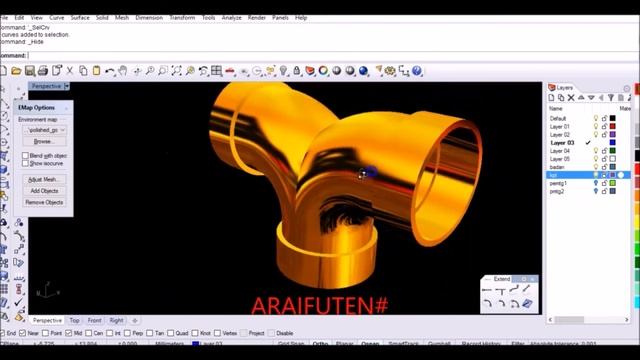Switch to the Front viewport tab
The width and height of the screenshot is (640, 360).
94,320
